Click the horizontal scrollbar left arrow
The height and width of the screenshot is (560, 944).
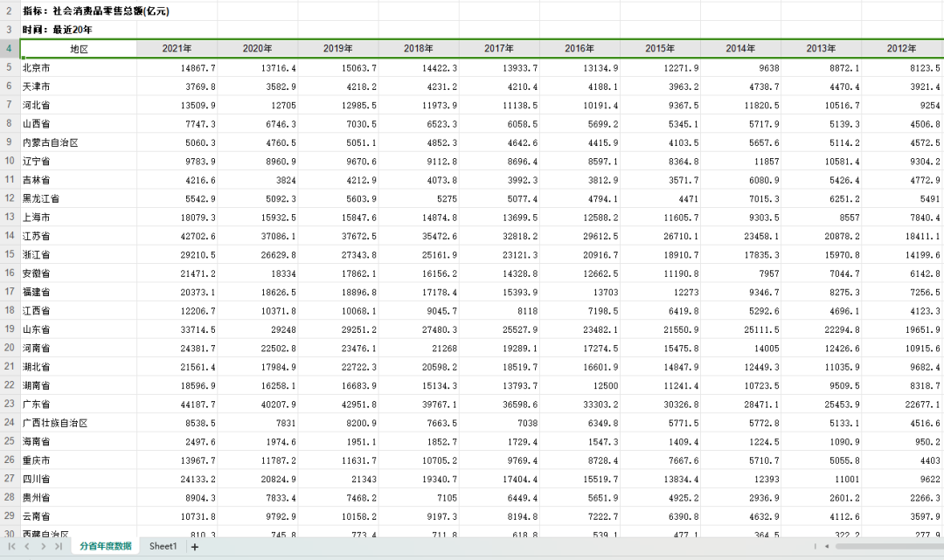(x=826, y=547)
